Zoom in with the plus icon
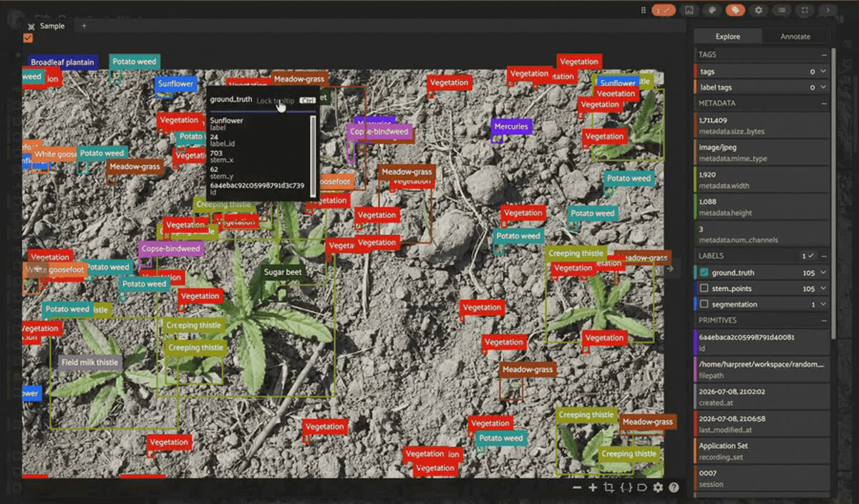The image size is (859, 504). tap(593, 488)
